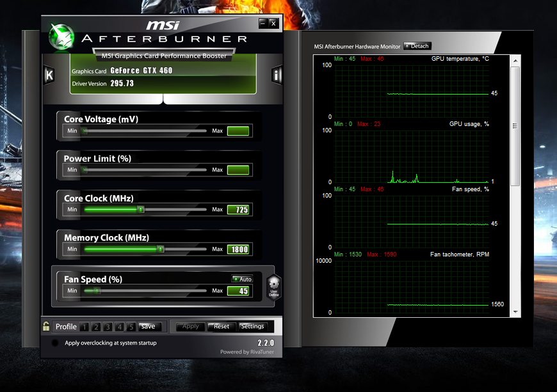
Task: Close the Afterburner window
Action: tap(273, 24)
